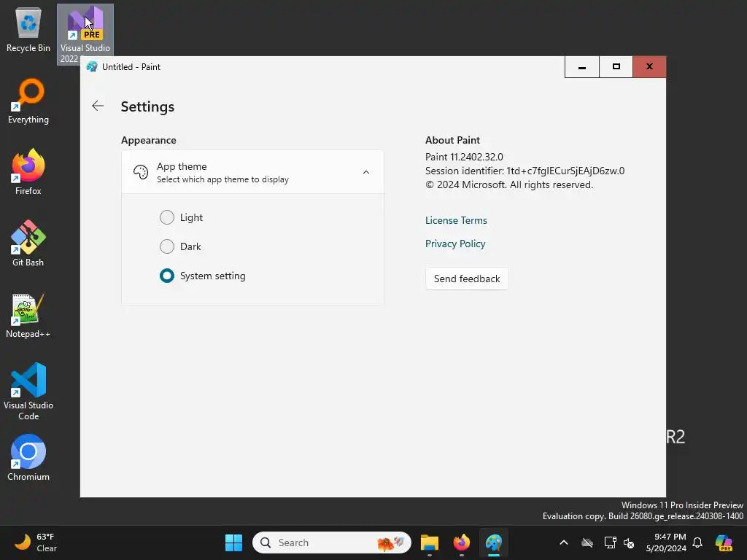Click the Appearance section heading
Image resolution: width=747 pixels, height=560 pixels.
149,141
